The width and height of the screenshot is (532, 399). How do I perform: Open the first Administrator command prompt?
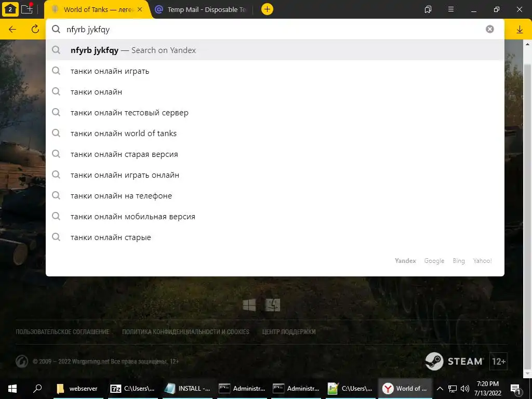[x=242, y=389]
